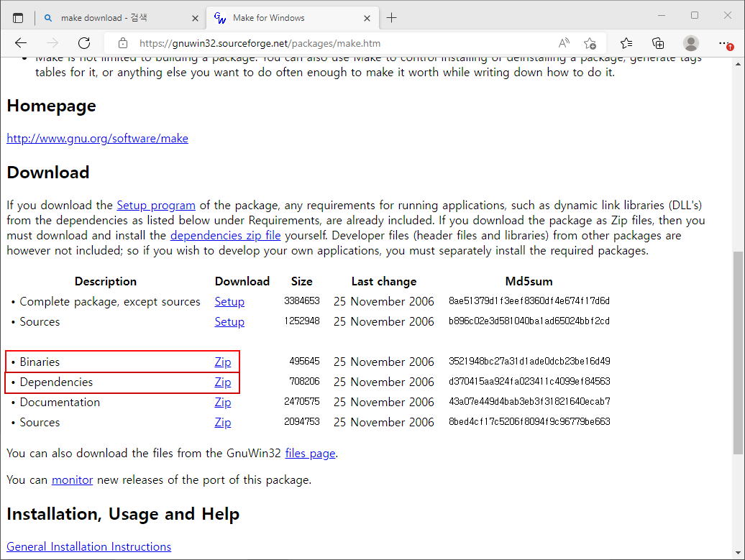Open the dependencies zip file link
Image resolution: width=745 pixels, height=560 pixels.
225,235
